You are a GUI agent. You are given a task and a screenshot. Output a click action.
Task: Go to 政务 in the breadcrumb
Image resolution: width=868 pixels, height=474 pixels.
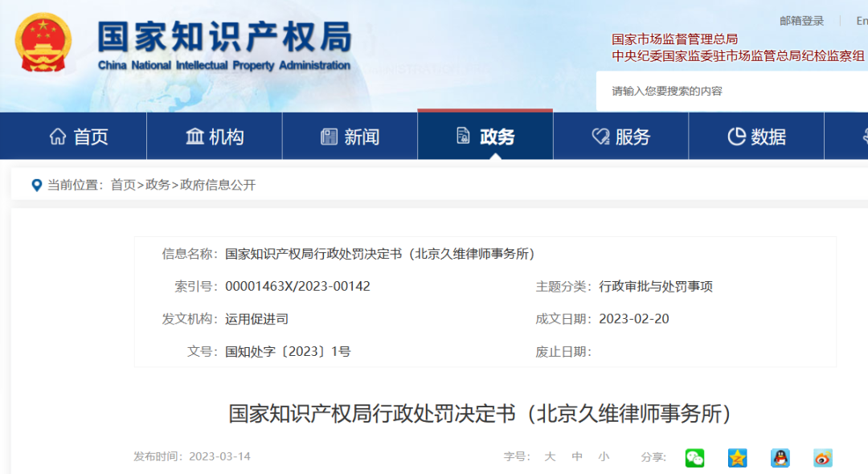pyautogui.click(x=158, y=185)
